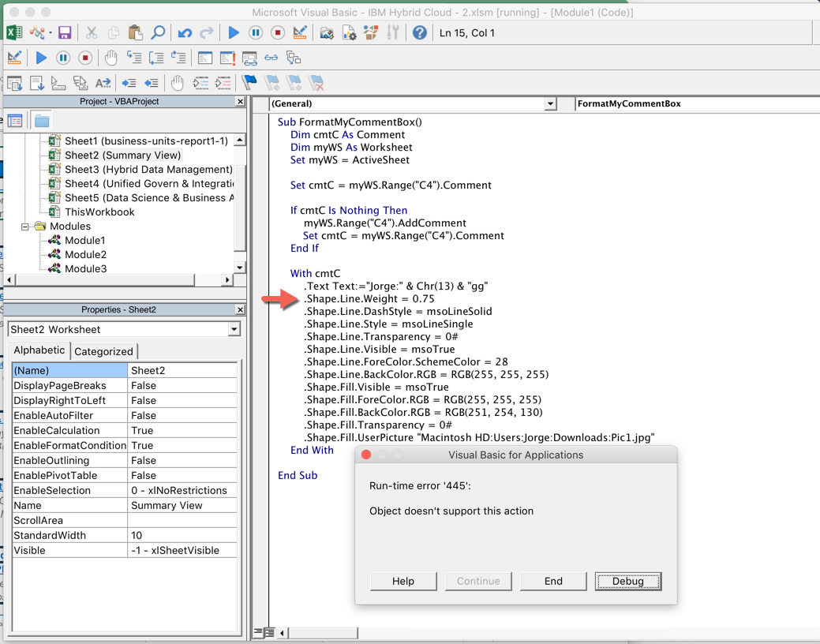Click the List Properties/Methods icon

pos(15,83)
